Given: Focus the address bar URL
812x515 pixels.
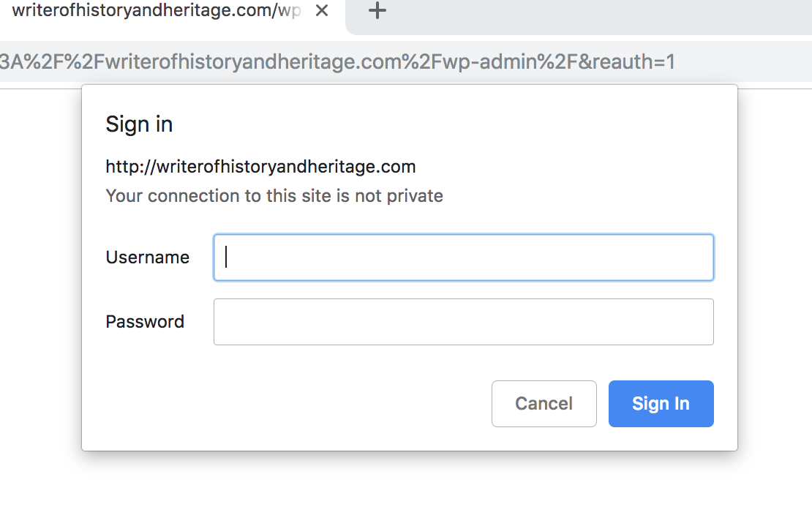Looking at the screenshot, I should (x=337, y=61).
